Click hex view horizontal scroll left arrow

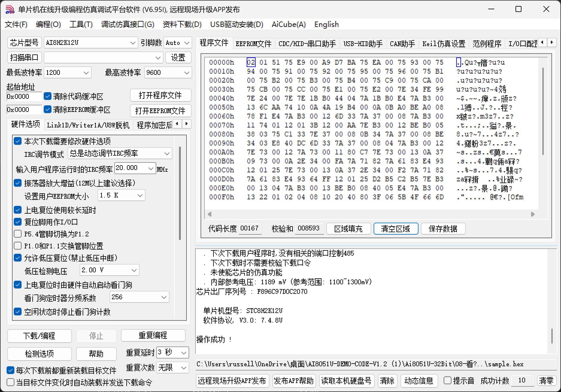pyautogui.click(x=210, y=214)
